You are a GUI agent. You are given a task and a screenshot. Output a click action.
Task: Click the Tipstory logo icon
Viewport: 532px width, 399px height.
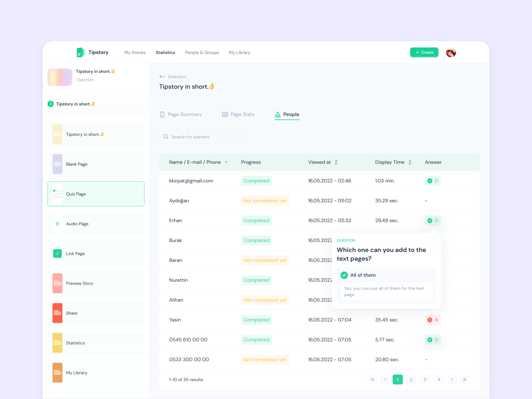(81, 52)
